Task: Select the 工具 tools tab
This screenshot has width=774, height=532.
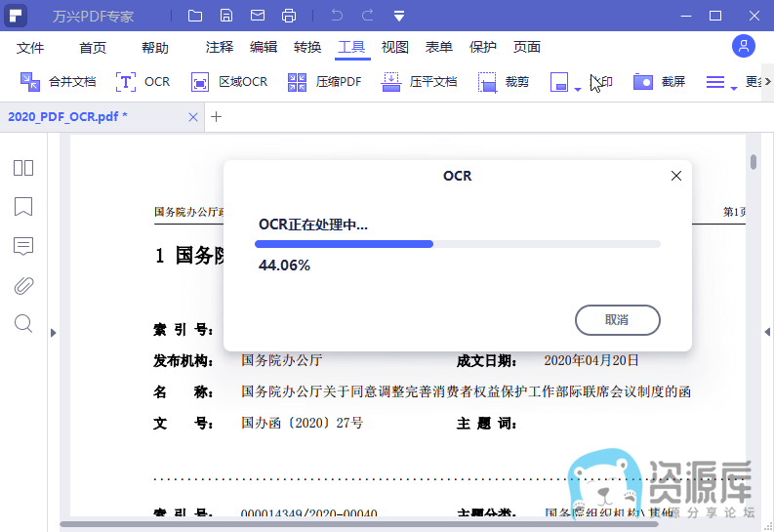Action: [352, 48]
